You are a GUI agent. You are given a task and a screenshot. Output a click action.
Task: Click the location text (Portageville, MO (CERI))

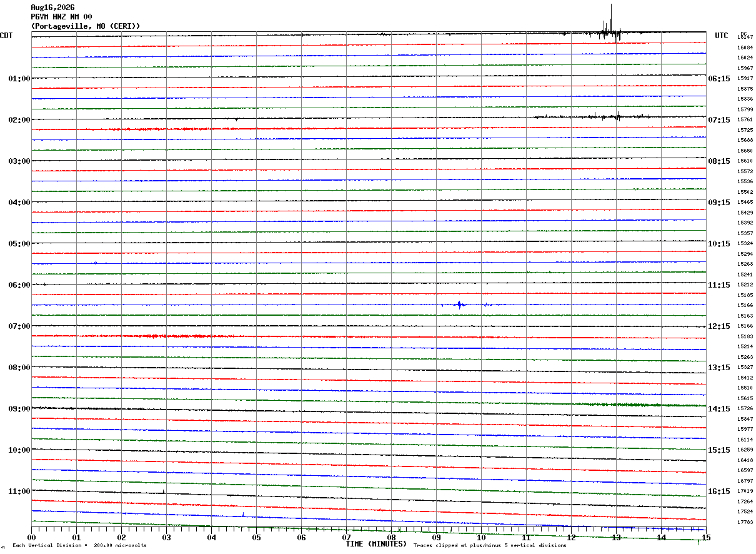coord(86,26)
